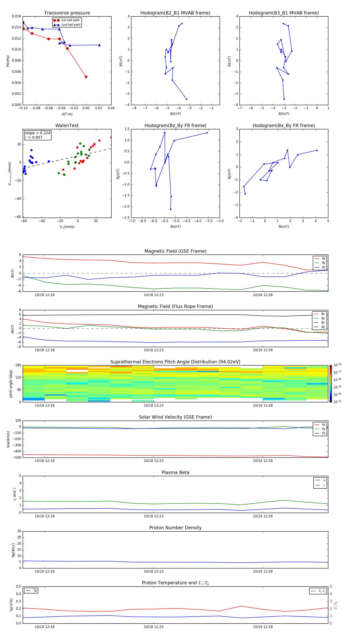Click the '180' pitch angle tick label
The height and width of the screenshot is (644, 351).
coord(18,365)
